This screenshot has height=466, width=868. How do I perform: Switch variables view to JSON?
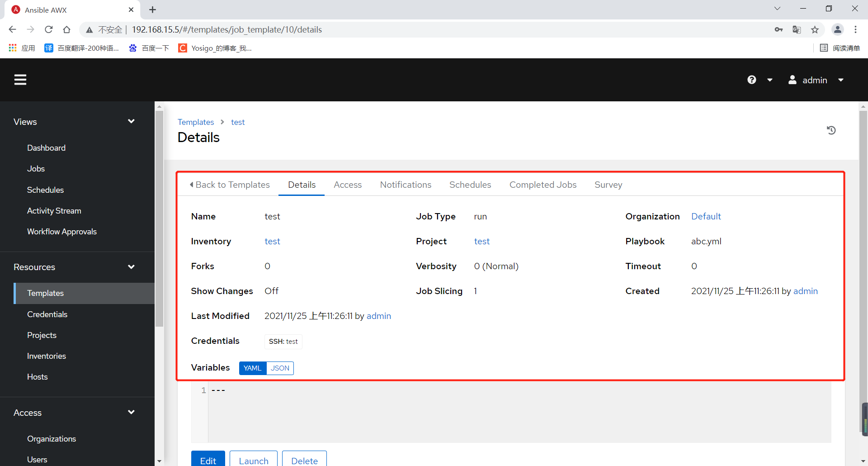click(x=280, y=368)
